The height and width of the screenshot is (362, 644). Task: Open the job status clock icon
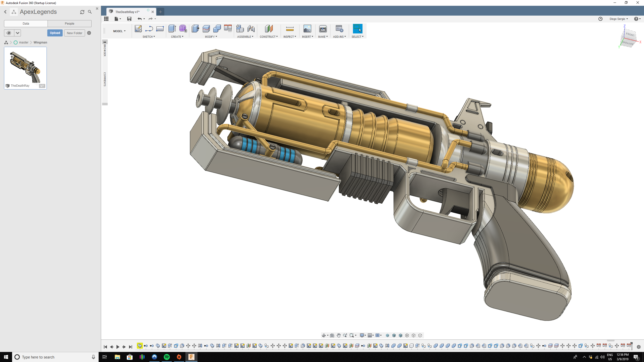(x=600, y=19)
